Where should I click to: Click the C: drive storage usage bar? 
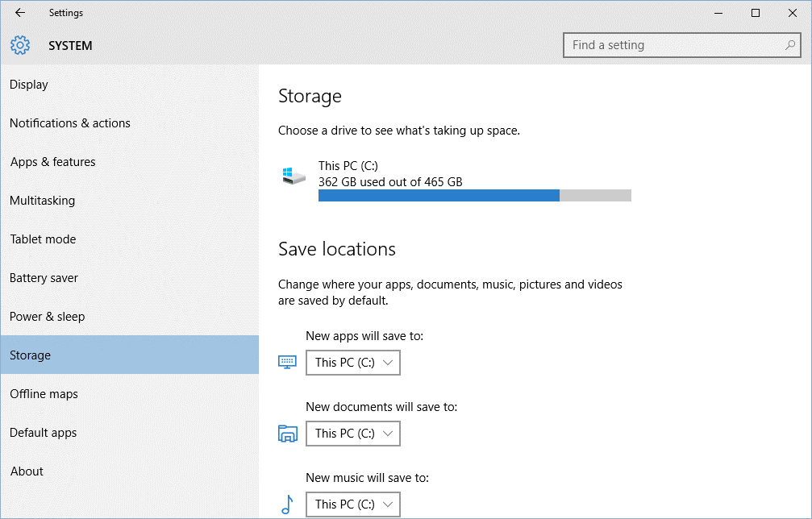[474, 196]
